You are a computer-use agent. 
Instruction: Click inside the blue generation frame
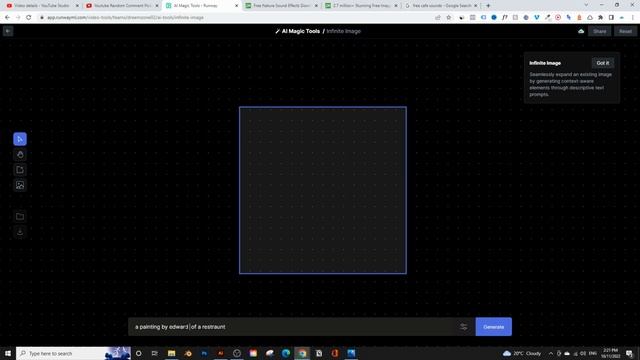coord(323,190)
